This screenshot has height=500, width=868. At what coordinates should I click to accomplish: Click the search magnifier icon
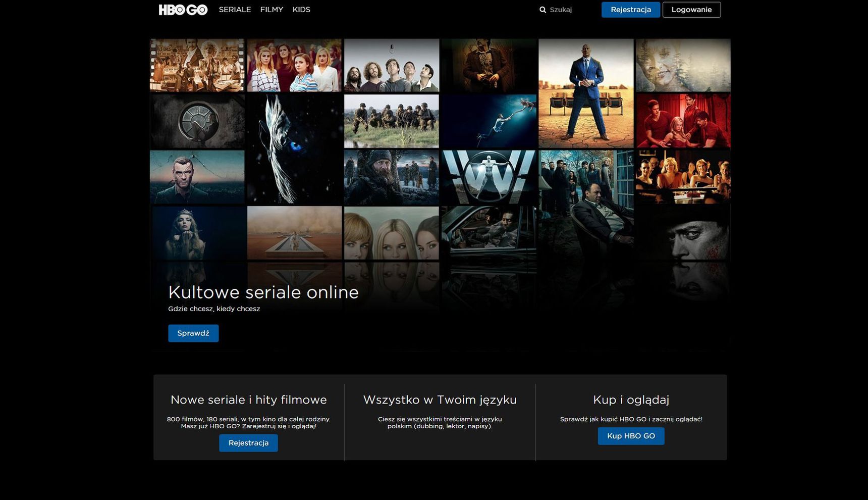coord(543,10)
